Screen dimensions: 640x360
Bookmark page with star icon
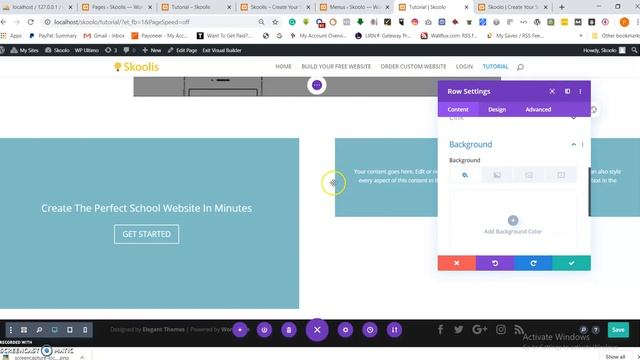[275, 22]
